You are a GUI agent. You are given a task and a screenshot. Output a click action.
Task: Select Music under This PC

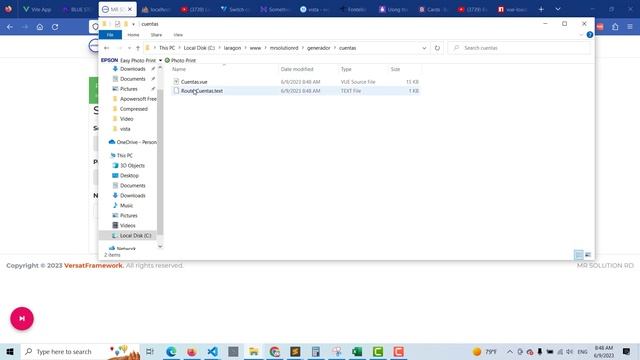tap(126, 206)
